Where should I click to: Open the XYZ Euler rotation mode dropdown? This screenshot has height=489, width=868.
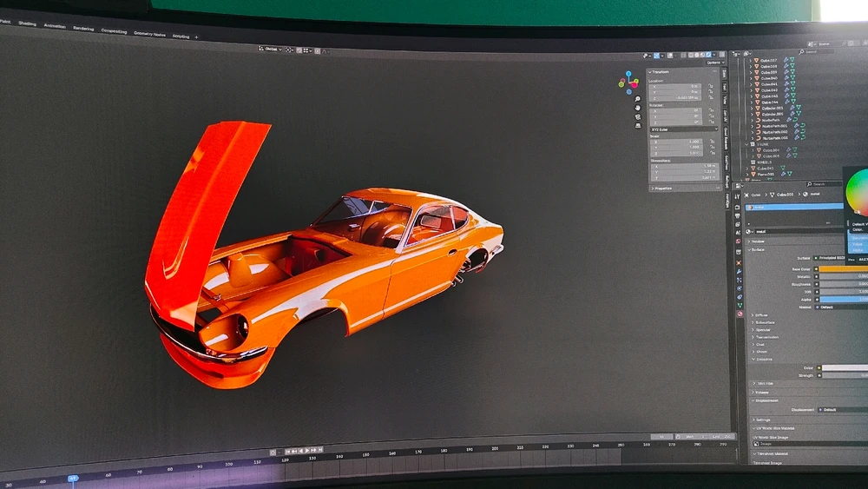pos(682,129)
